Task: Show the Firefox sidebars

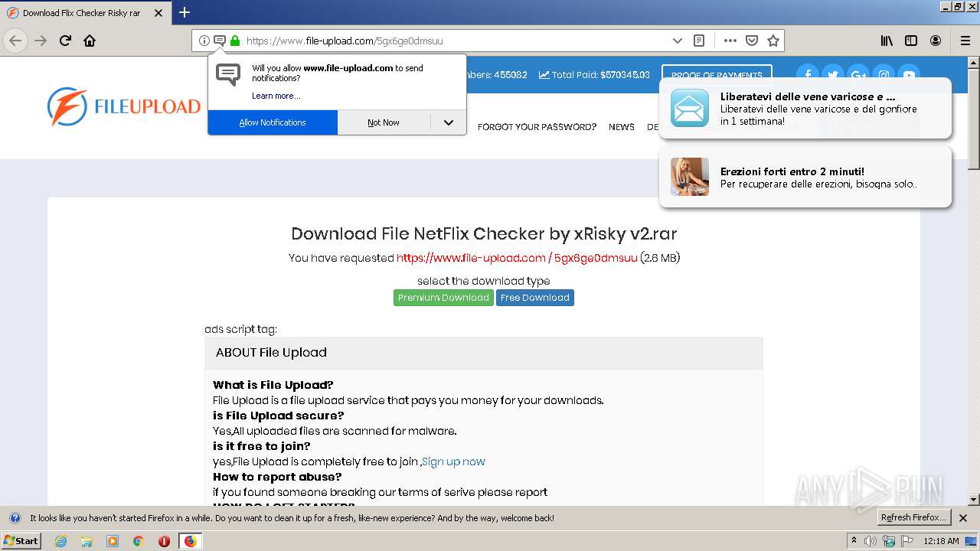Action: point(911,41)
